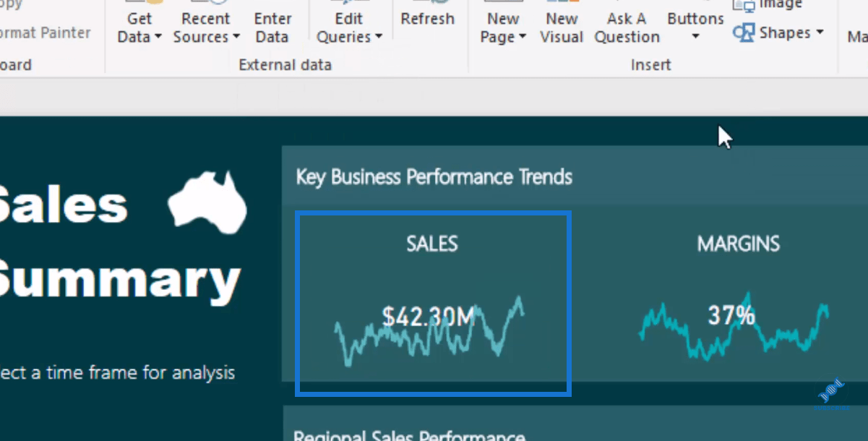The height and width of the screenshot is (441, 868).
Task: Select the Insert group label
Action: (x=650, y=65)
